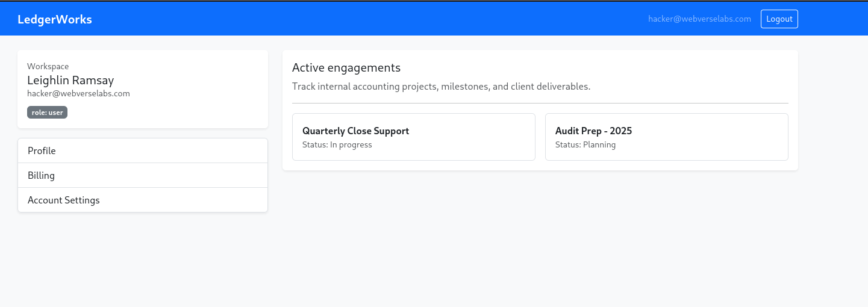Click the Active engagements heading
868x307 pixels.
346,67
